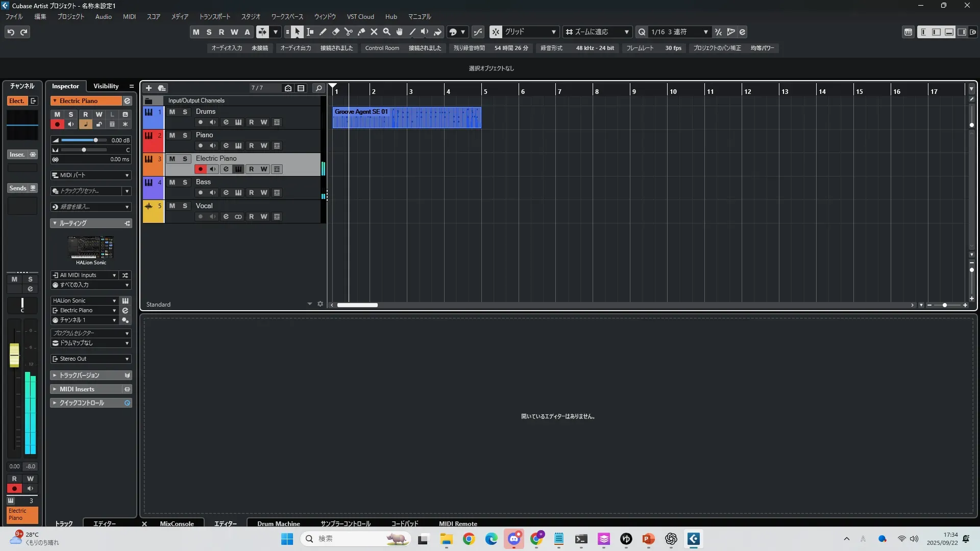
Task: Mute the Drums track
Action: (x=172, y=112)
